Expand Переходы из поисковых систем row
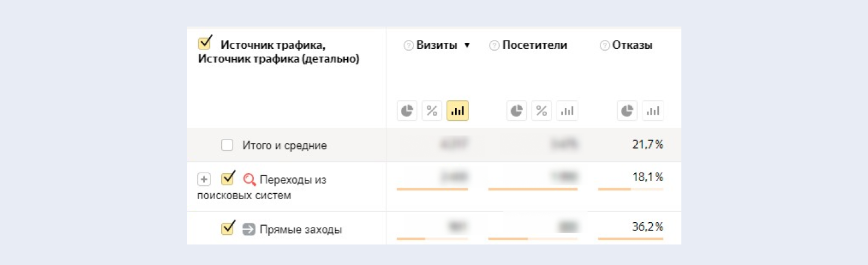Image resolution: width=868 pixels, height=265 pixels. tap(204, 179)
